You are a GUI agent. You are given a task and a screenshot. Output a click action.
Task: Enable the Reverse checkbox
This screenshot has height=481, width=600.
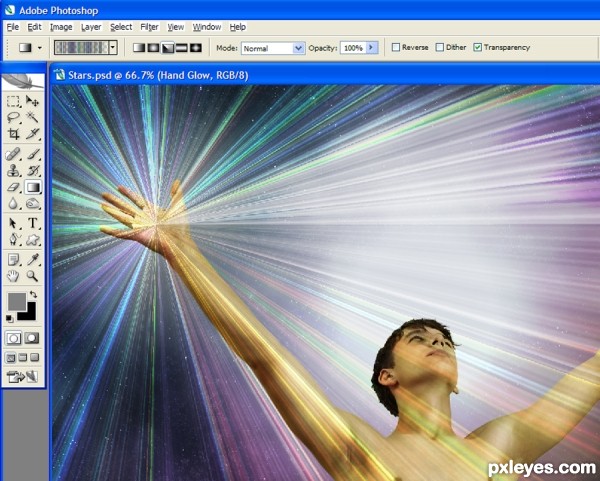point(396,47)
